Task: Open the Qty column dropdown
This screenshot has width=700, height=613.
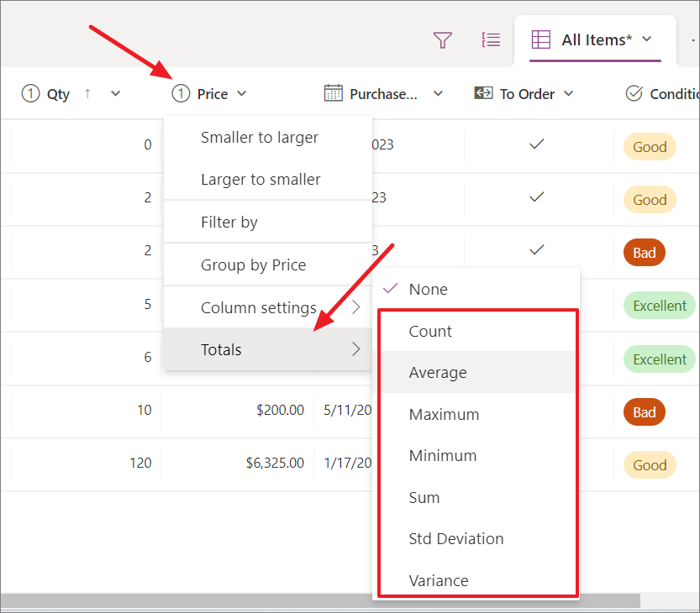Action: (x=115, y=93)
